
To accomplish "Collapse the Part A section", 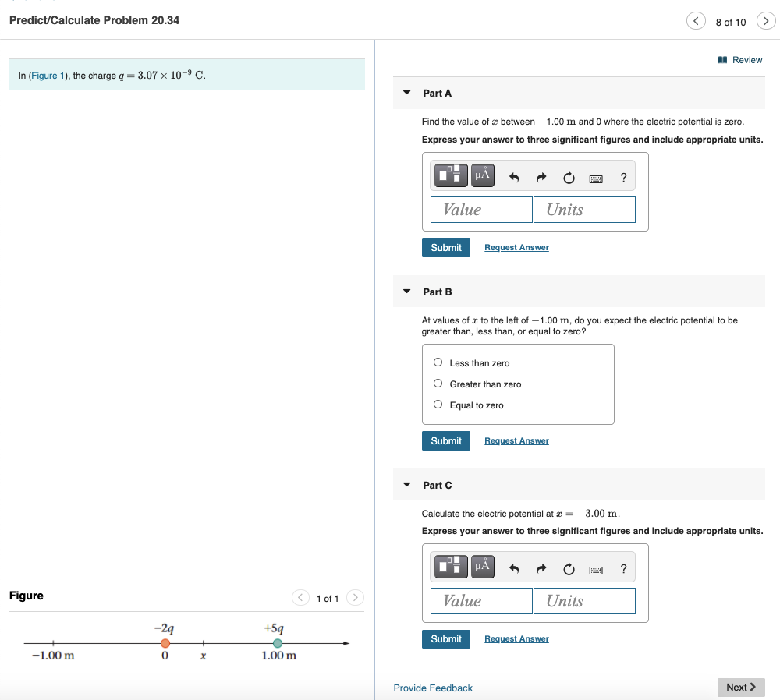I will pos(406,92).
